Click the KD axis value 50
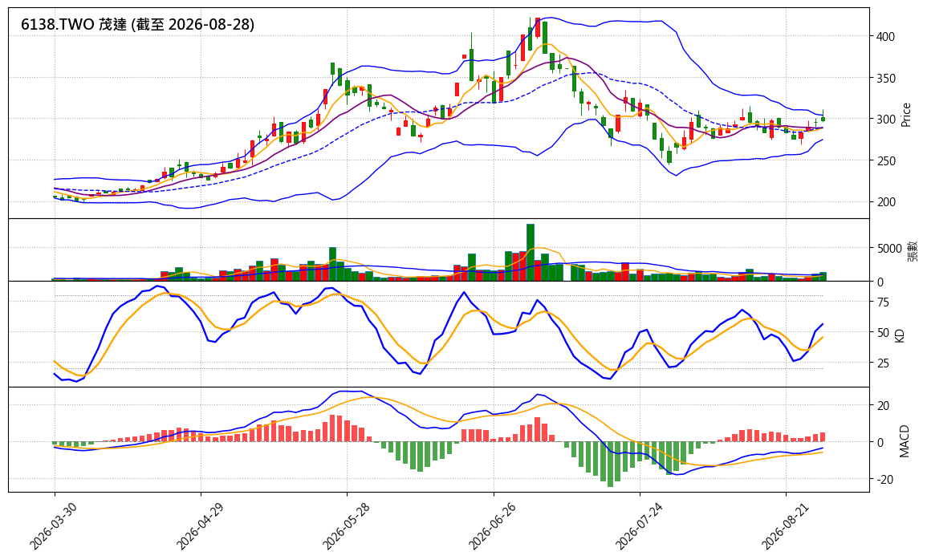Viewport: 927px width, 560px height. (882, 333)
